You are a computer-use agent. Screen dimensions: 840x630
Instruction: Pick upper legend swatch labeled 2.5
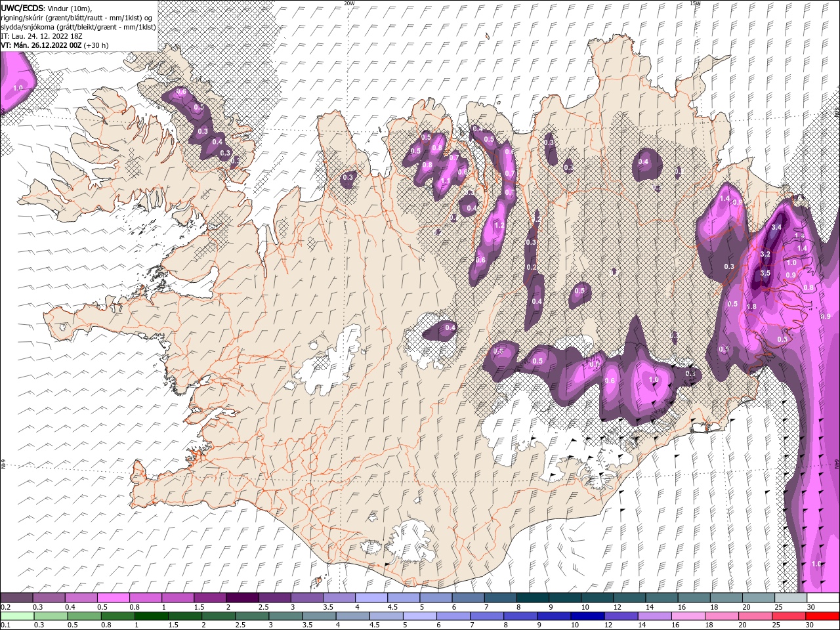point(274,598)
